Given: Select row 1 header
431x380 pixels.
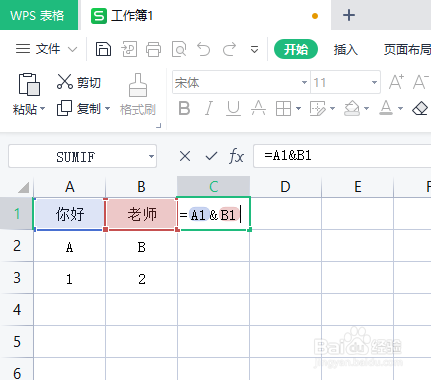Looking at the screenshot, I should tap(17, 213).
